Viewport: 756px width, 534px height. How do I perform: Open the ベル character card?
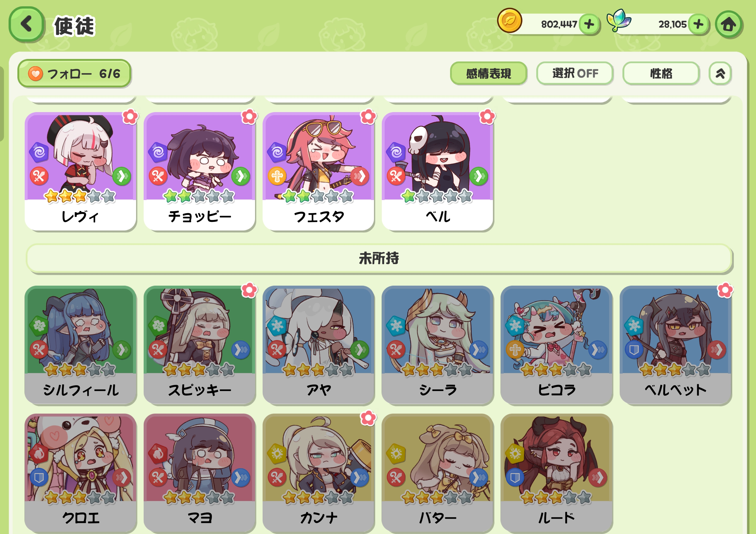click(x=437, y=172)
